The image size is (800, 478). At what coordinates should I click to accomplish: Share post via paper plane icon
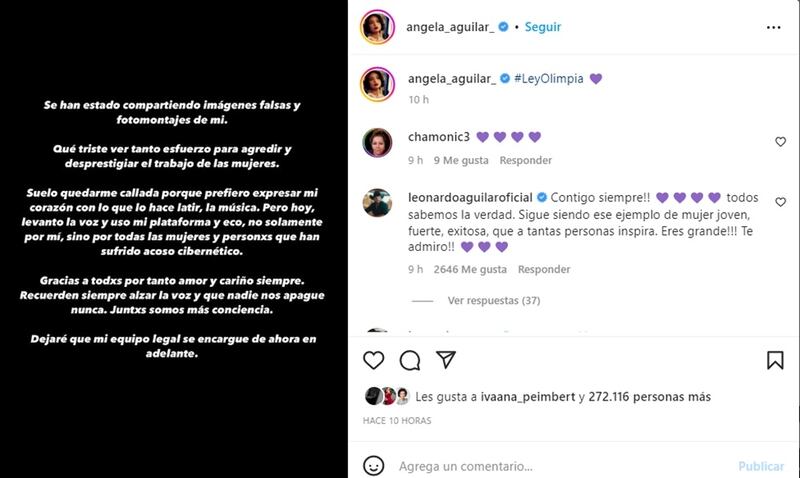pyautogui.click(x=446, y=360)
